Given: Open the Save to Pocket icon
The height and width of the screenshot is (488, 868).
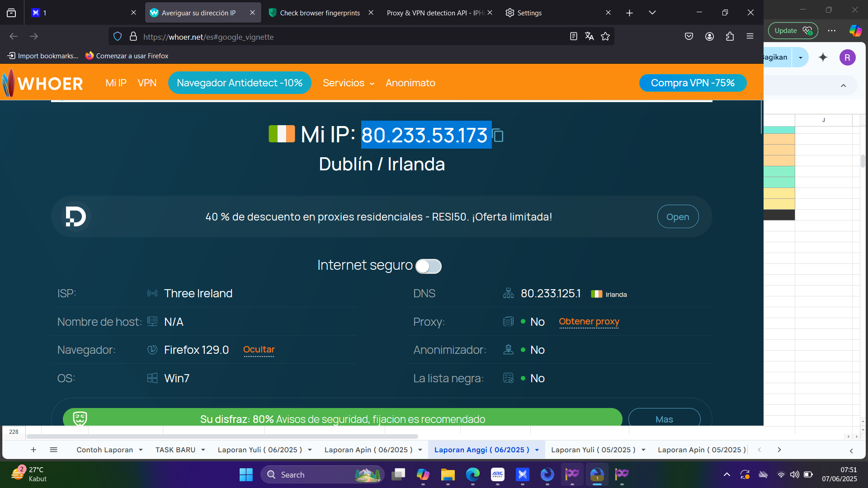Looking at the screenshot, I should click(689, 36).
